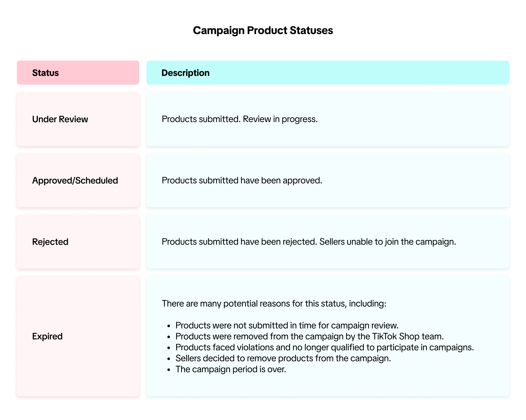Image resolution: width=526 pixels, height=420 pixels.
Task: Click 'Products submitted. Review in progress.' text
Action: point(240,119)
